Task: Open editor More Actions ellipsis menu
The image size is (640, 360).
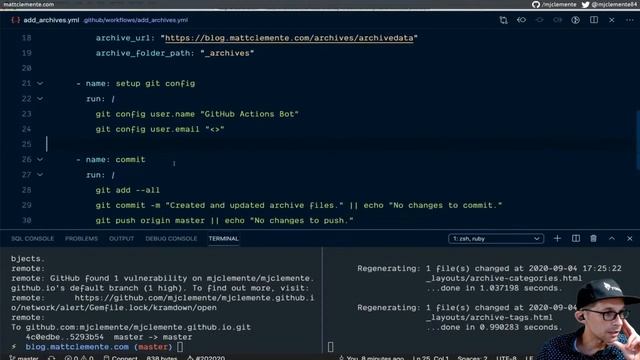Action: 630,20
